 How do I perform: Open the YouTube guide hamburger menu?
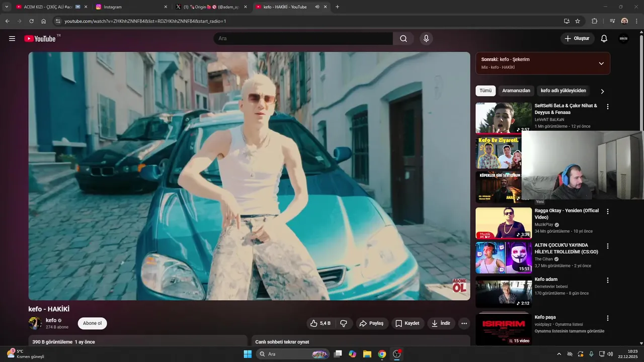point(12,39)
